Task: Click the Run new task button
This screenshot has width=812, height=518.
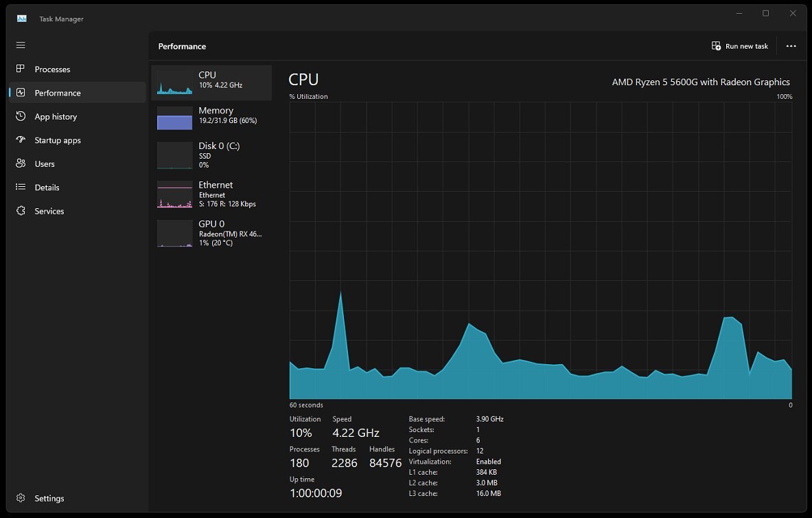Action: click(739, 46)
